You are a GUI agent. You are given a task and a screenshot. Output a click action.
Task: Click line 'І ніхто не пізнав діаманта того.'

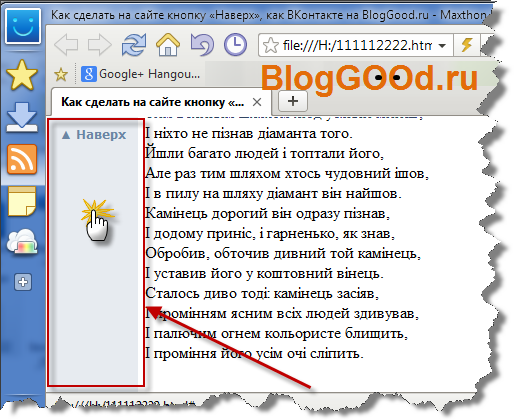tap(249, 134)
